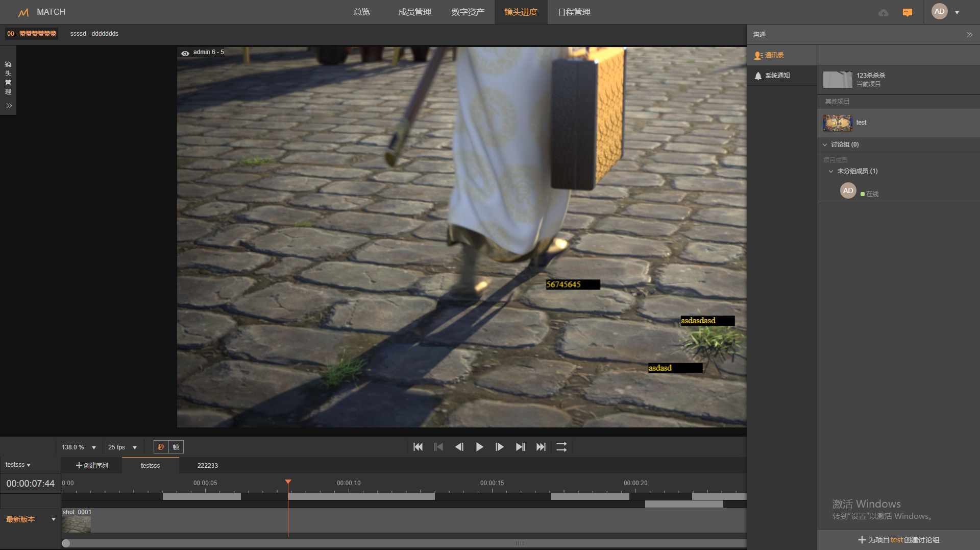Open 成员管理 member management tab
980x550 pixels.
(x=414, y=12)
